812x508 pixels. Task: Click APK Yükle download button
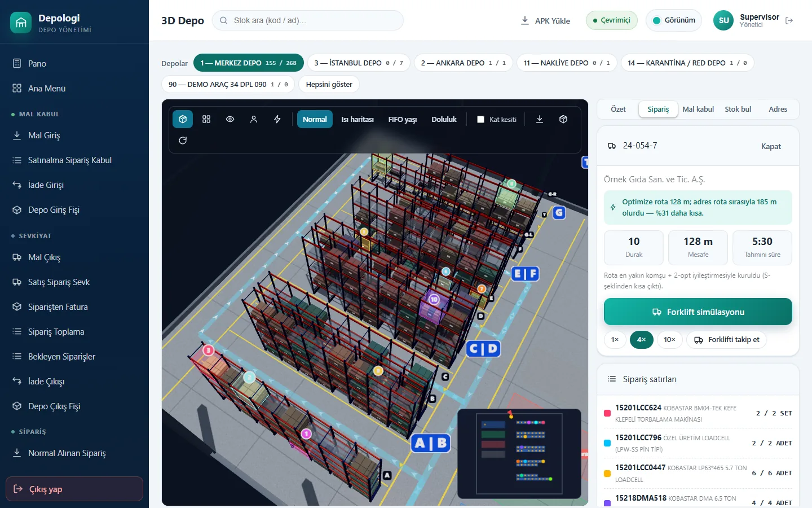tap(545, 20)
